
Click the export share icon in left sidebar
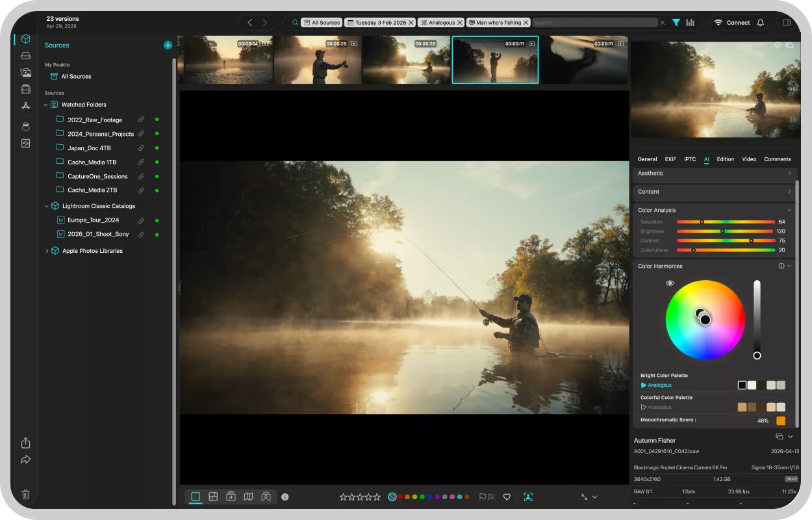point(26,443)
